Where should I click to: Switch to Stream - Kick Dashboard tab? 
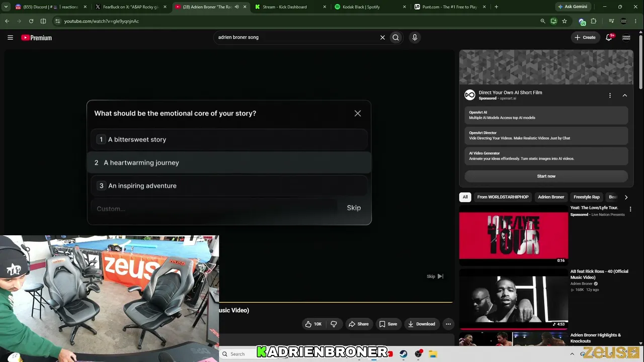click(284, 7)
